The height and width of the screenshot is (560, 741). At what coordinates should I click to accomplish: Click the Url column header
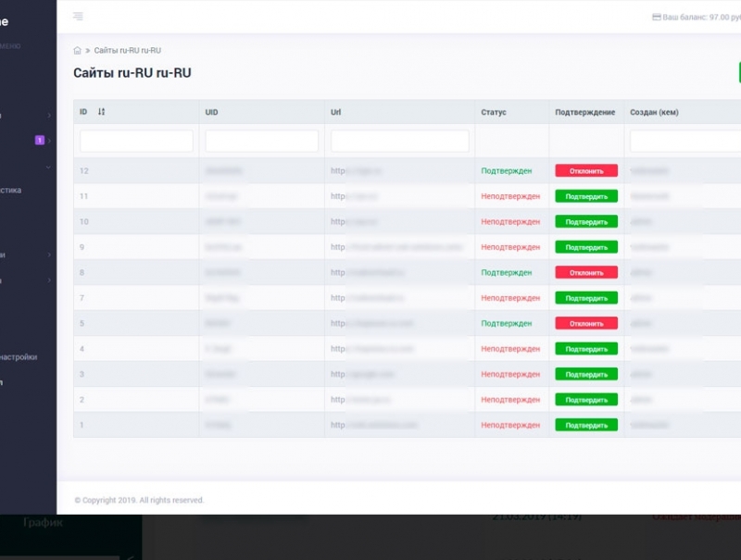335,112
